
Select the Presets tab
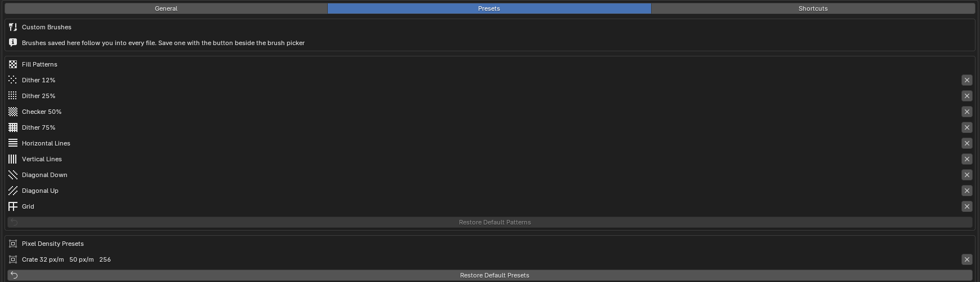489,8
